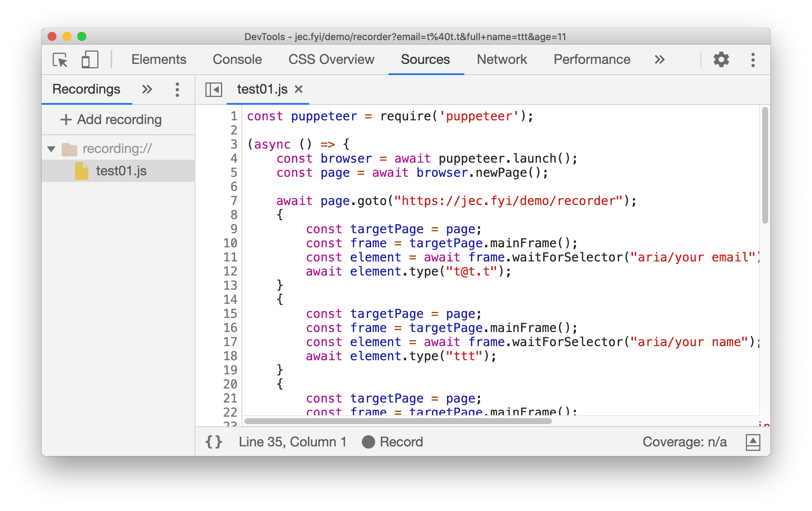Toggle the inspector cursor tool icon

(59, 60)
